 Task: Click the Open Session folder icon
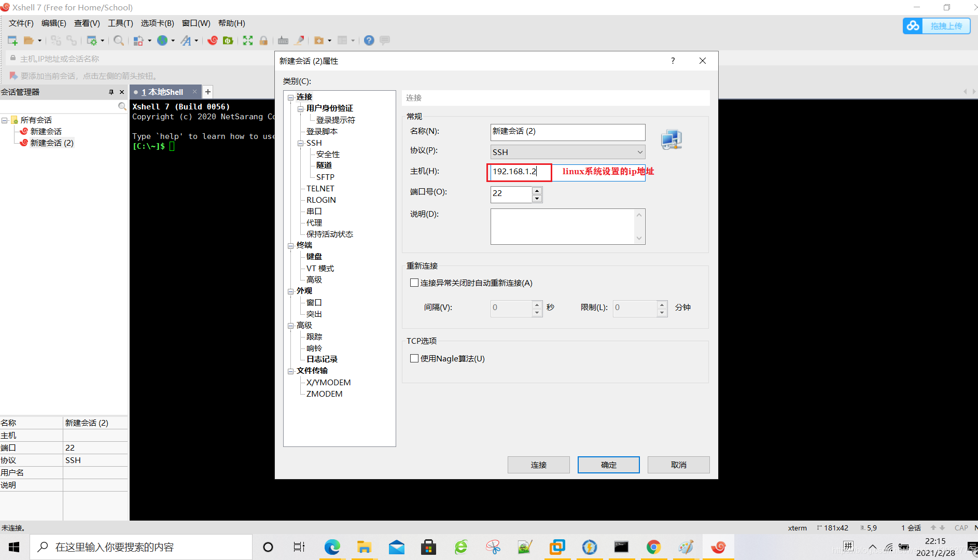[x=29, y=40]
